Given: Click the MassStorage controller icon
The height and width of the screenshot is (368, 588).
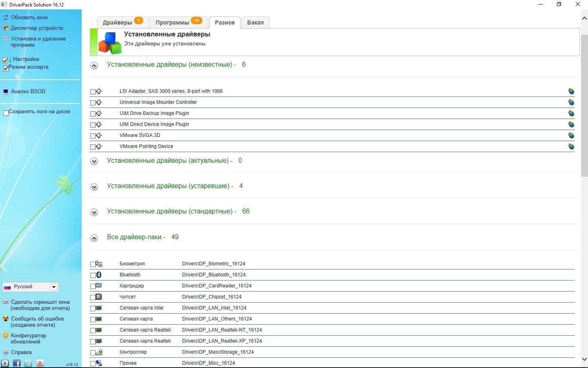Looking at the screenshot, I should click(99, 352).
